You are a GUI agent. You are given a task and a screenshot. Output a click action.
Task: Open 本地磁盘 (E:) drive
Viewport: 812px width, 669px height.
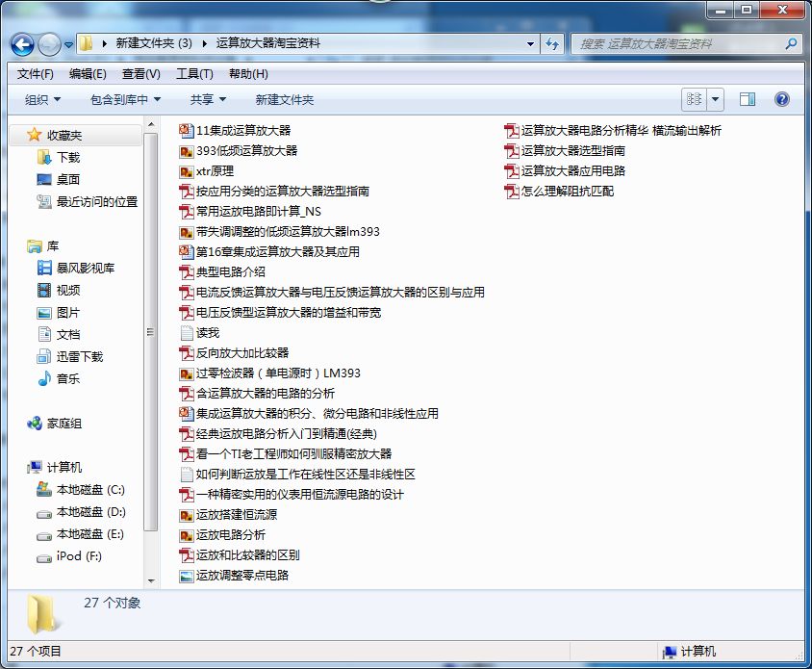point(90,534)
